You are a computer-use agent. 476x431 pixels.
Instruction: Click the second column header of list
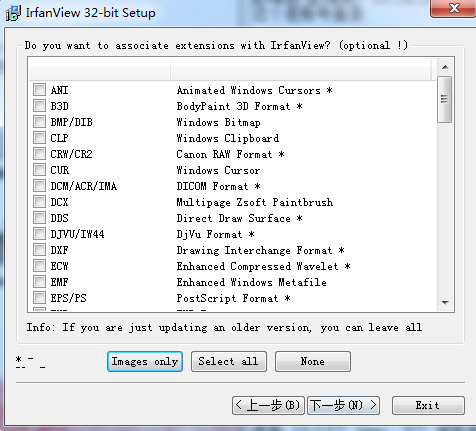[301, 69]
